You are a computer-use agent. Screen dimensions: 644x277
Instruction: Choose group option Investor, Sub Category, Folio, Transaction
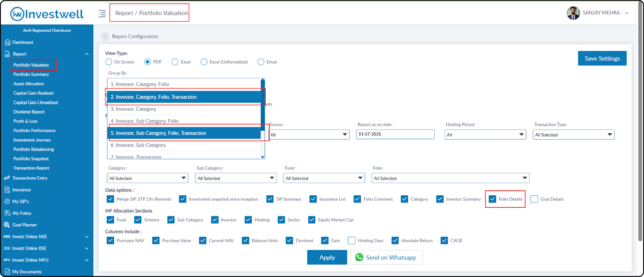click(x=184, y=133)
